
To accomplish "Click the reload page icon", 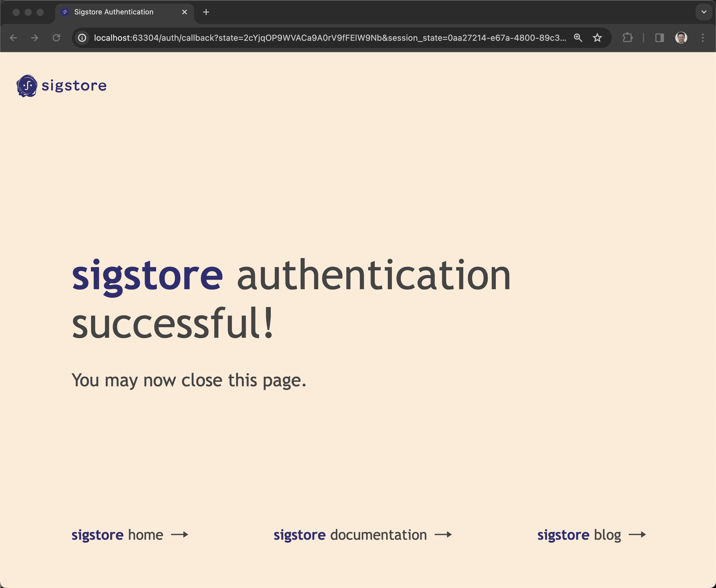I will (x=57, y=37).
